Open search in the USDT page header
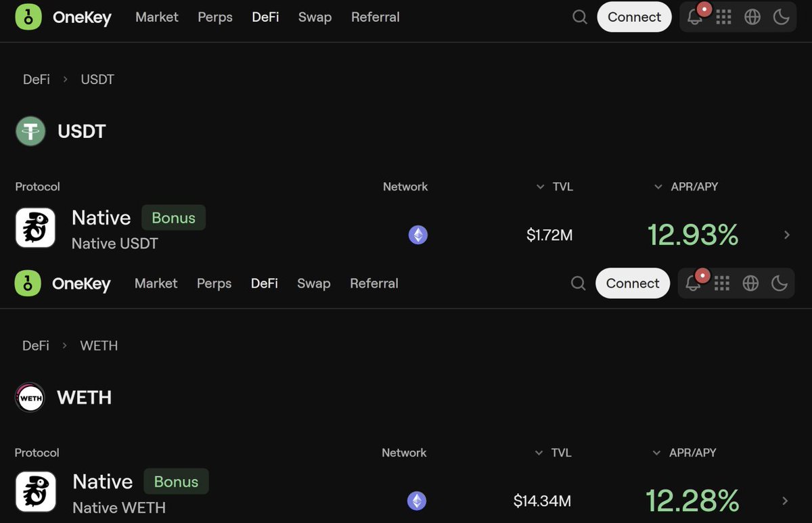The width and height of the screenshot is (812, 523). pyautogui.click(x=580, y=17)
